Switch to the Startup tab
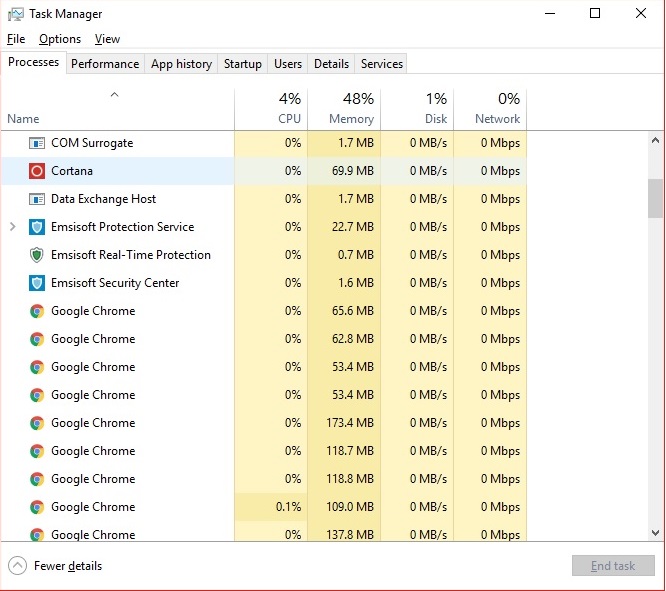The width and height of the screenshot is (666, 591). pos(243,64)
